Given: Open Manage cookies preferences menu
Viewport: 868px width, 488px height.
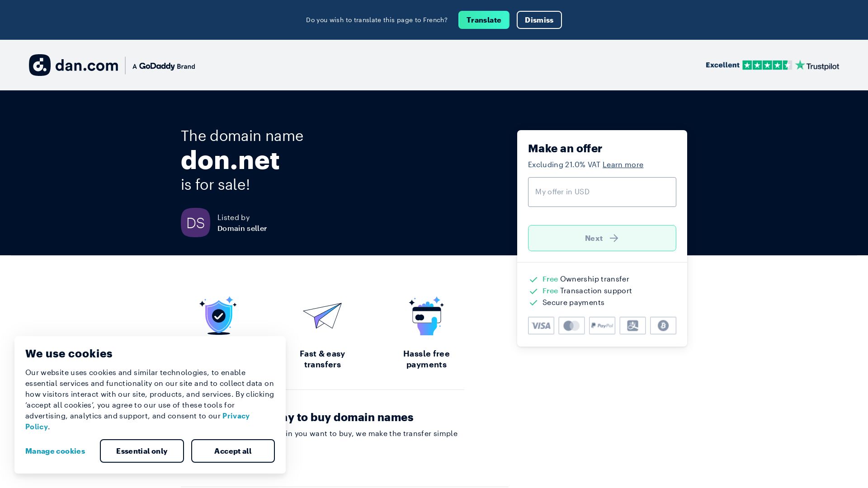Looking at the screenshot, I should [55, 451].
